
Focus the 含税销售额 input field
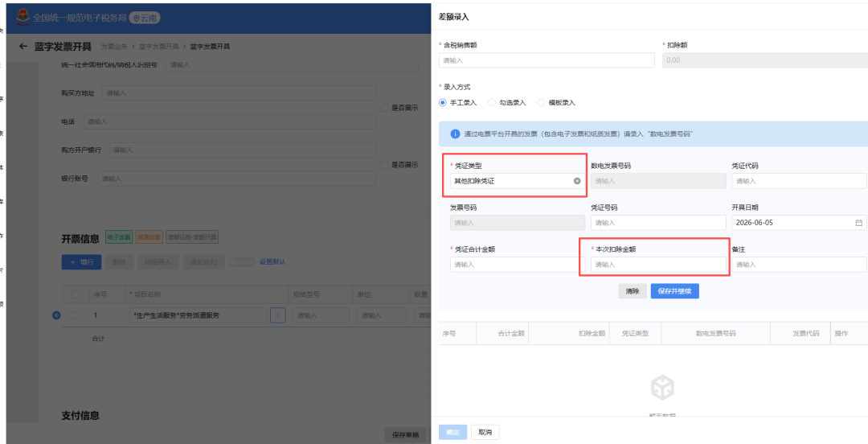coord(547,60)
